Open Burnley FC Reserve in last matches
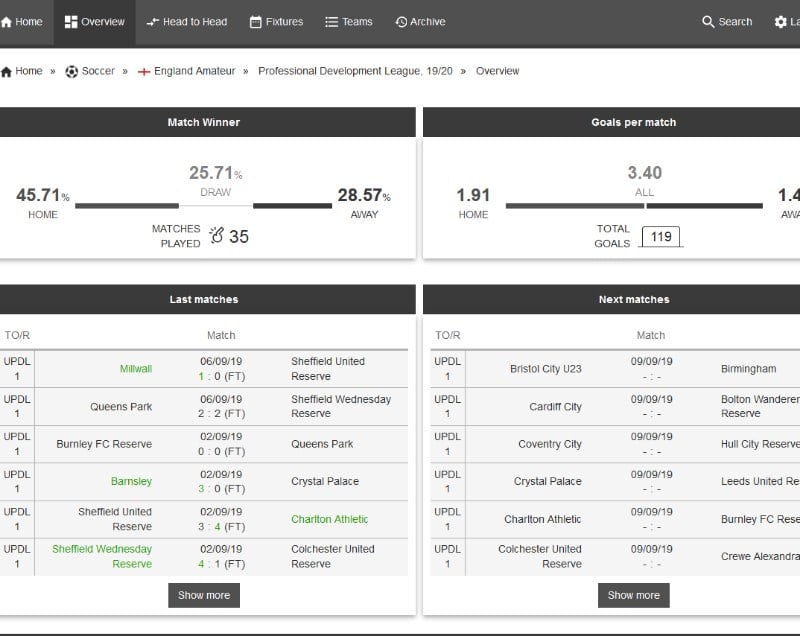This screenshot has height=636, width=800. (104, 444)
